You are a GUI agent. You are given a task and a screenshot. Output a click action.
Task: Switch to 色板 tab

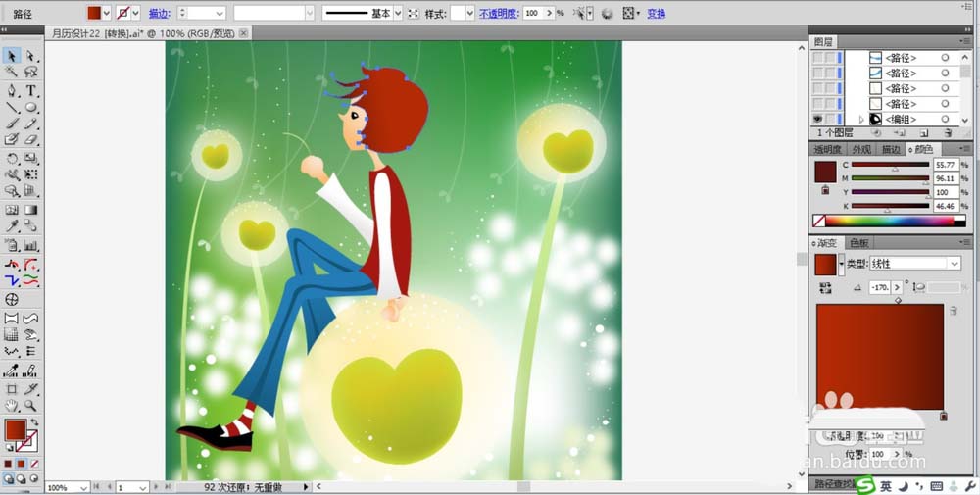click(x=859, y=243)
